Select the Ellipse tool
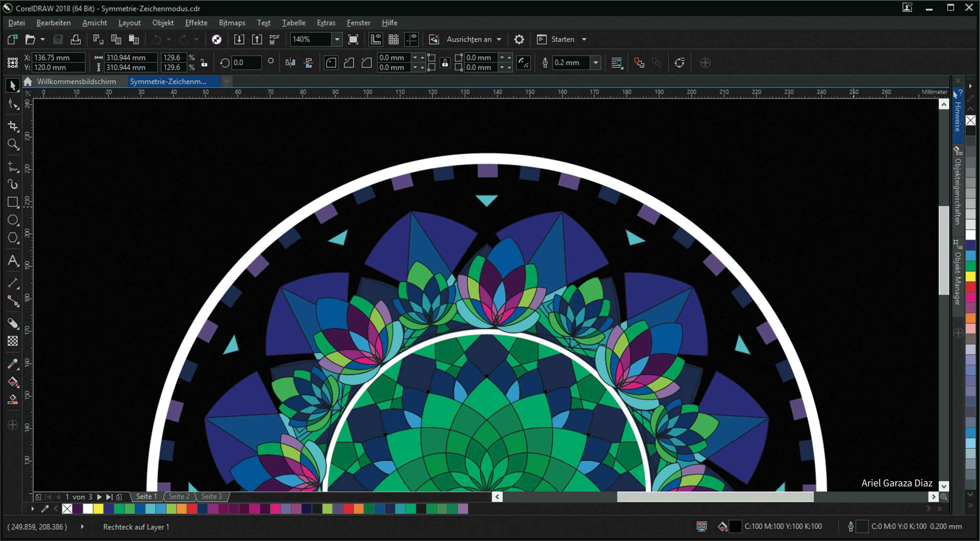 13,220
